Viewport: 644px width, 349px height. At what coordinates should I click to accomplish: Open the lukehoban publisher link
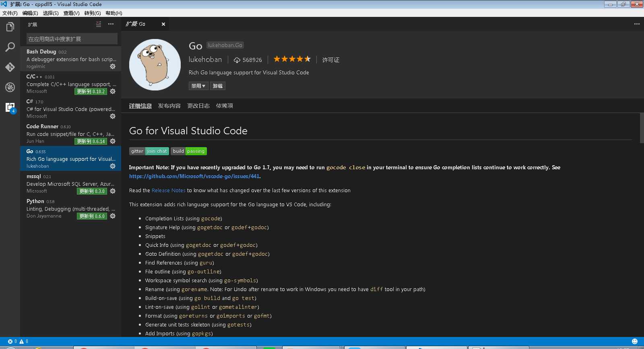[205, 60]
